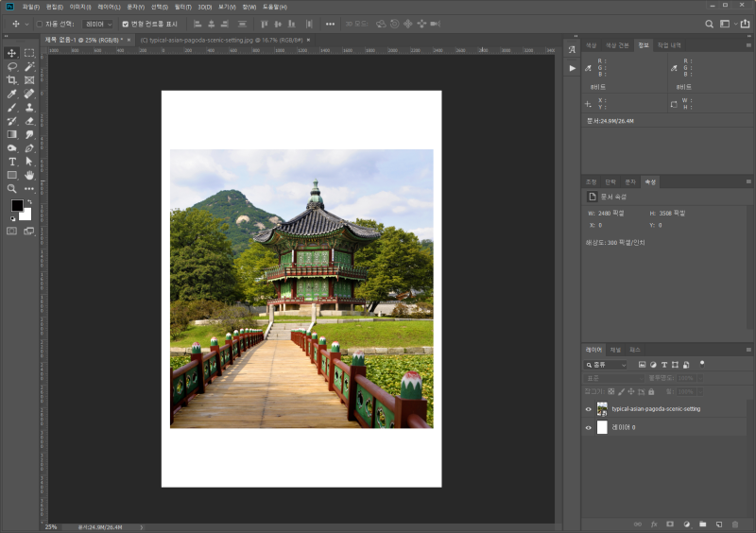Click the search icon at top right

(710, 24)
